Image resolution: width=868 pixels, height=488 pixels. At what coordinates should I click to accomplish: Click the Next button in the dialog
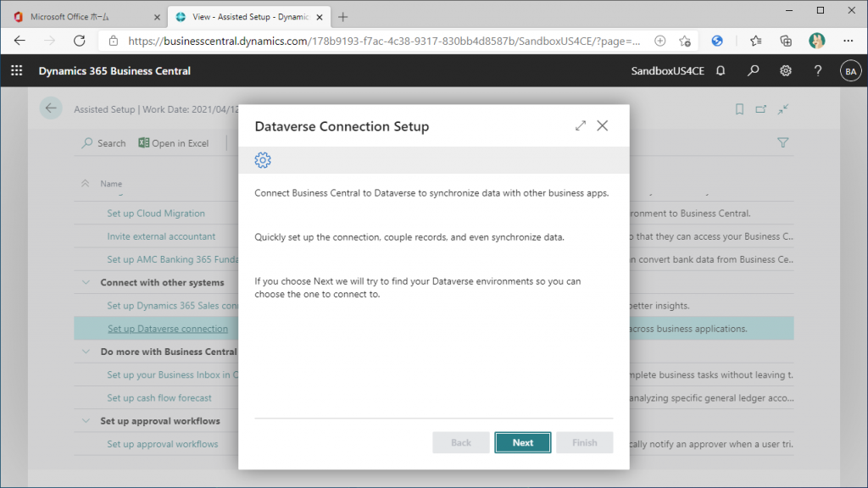click(522, 442)
